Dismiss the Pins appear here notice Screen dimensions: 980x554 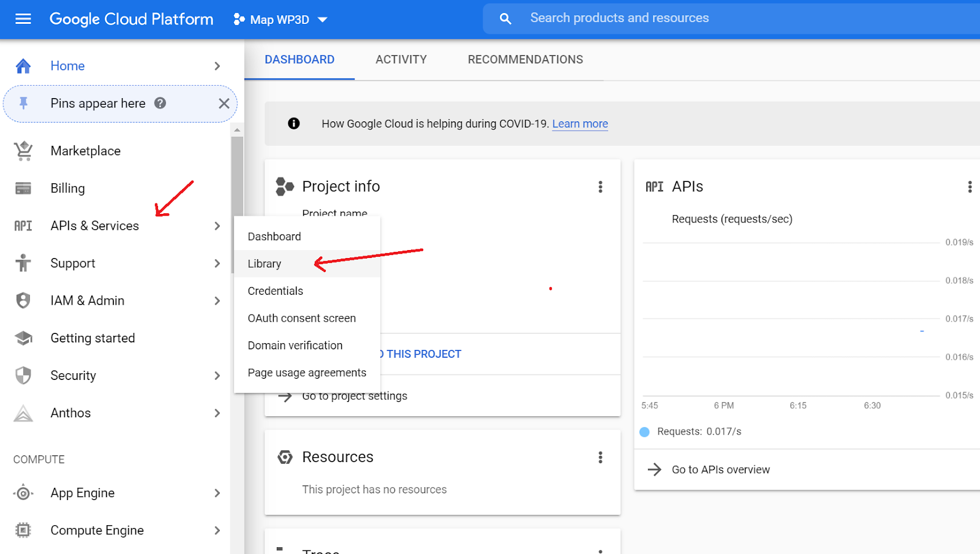pos(224,104)
